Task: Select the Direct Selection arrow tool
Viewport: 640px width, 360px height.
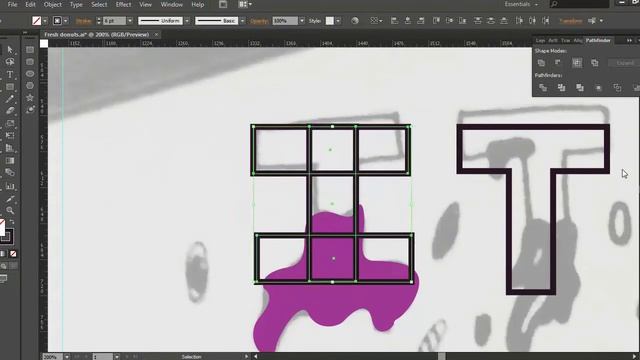Action: 10,49
